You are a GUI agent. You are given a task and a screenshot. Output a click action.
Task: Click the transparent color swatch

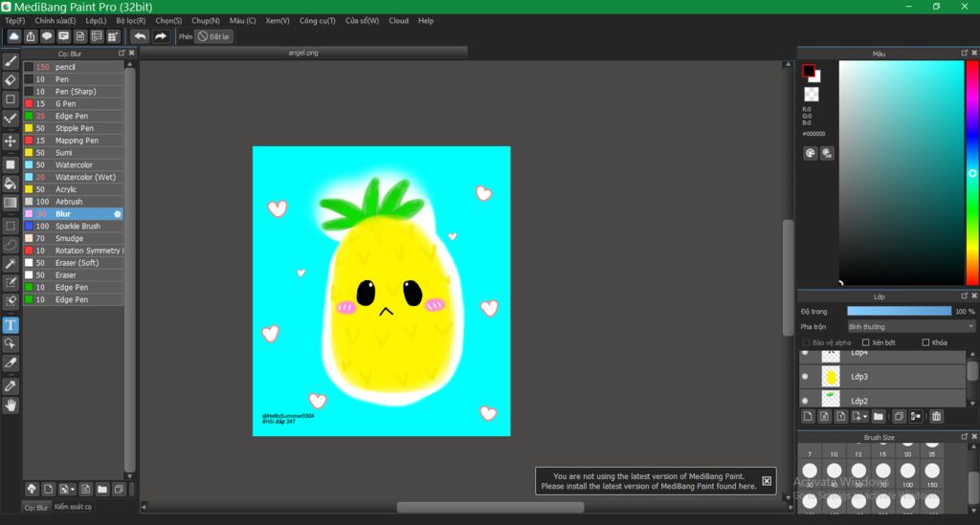tap(812, 95)
